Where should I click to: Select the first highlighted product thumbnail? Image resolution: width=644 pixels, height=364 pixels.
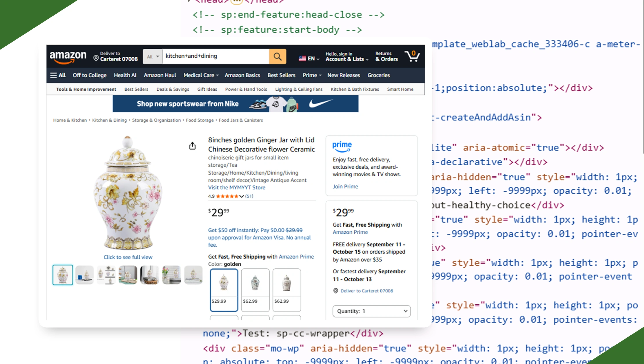click(x=63, y=275)
